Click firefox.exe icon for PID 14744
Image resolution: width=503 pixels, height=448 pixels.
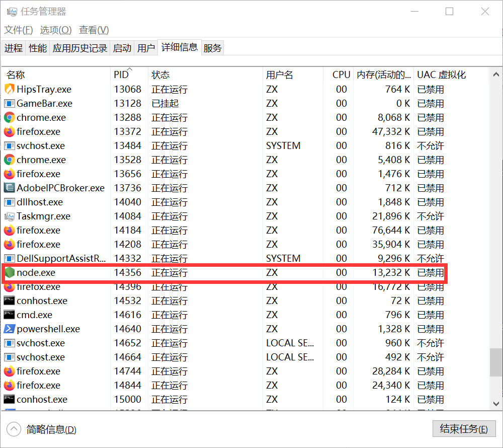(9, 371)
